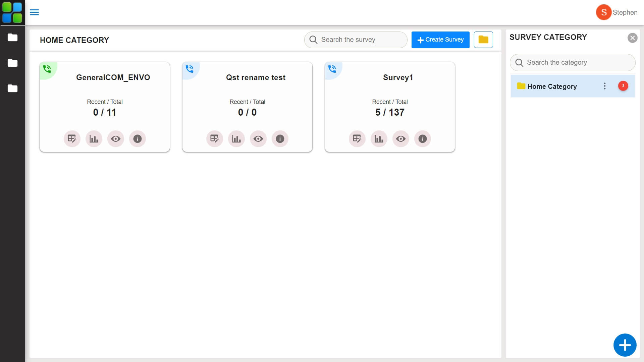Click the green phone icon on GeneralCOM_ENVO
644x362 pixels.
47,69
